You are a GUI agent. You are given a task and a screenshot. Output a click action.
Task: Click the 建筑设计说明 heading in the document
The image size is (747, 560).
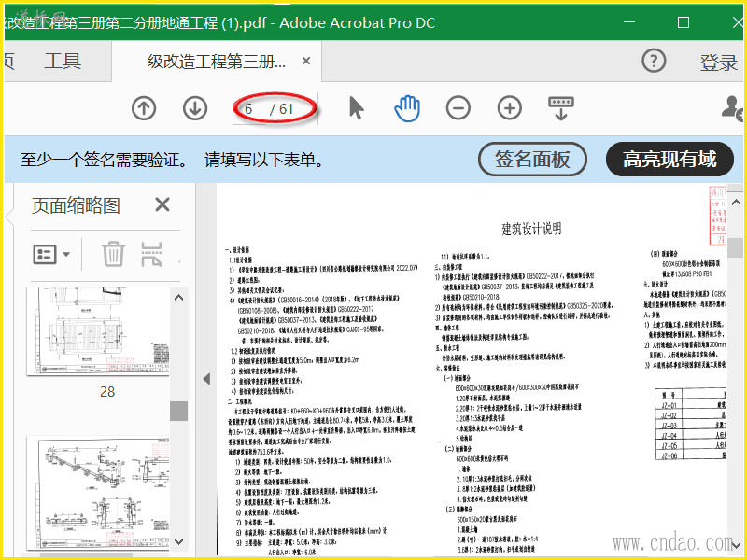[x=531, y=229]
